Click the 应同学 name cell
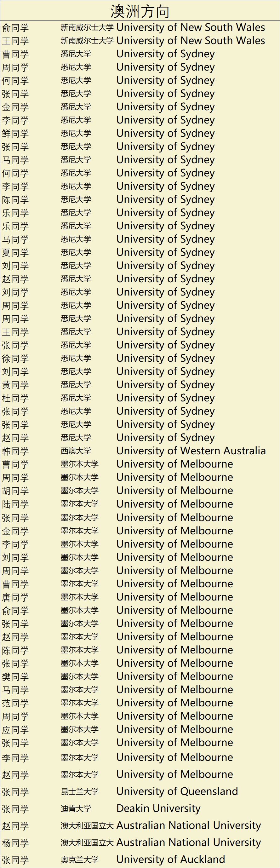This screenshot has height=868, width=280. (15, 730)
